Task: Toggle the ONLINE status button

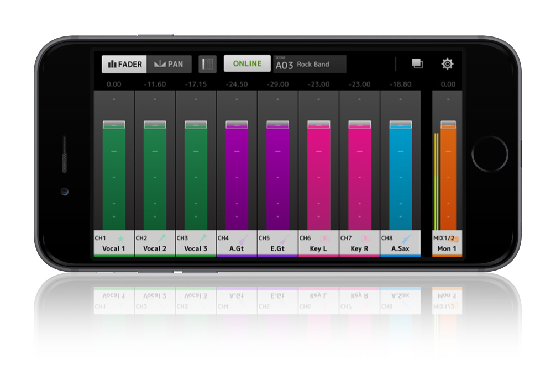Action: pyautogui.click(x=247, y=63)
